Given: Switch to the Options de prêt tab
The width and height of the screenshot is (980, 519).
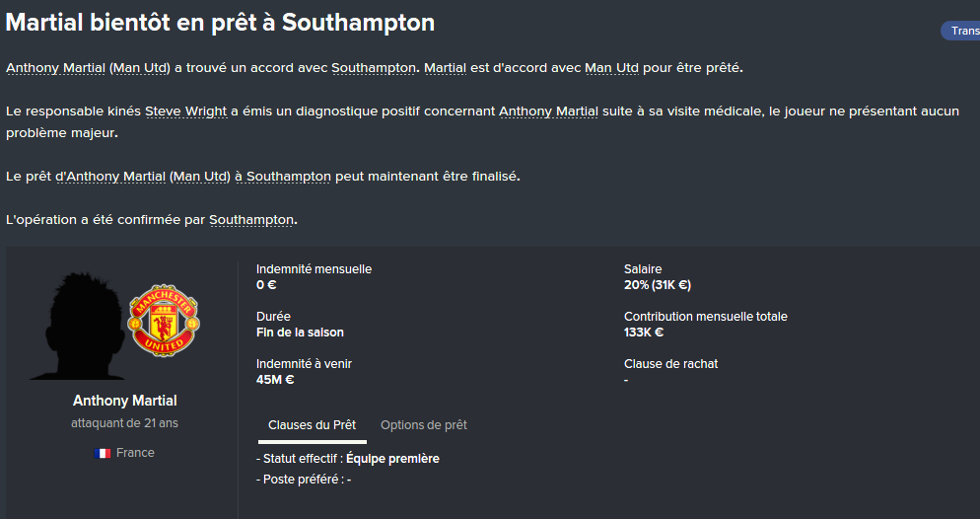Looking at the screenshot, I should (x=424, y=425).
